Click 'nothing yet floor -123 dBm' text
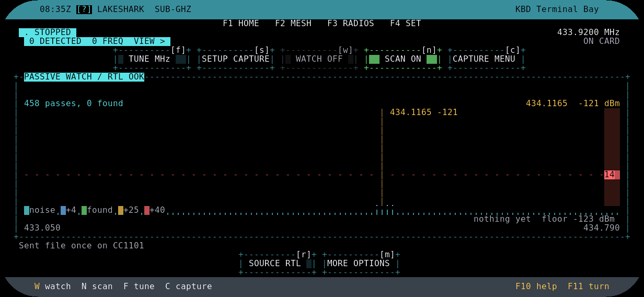644x297 pixels. pyautogui.click(x=544, y=219)
